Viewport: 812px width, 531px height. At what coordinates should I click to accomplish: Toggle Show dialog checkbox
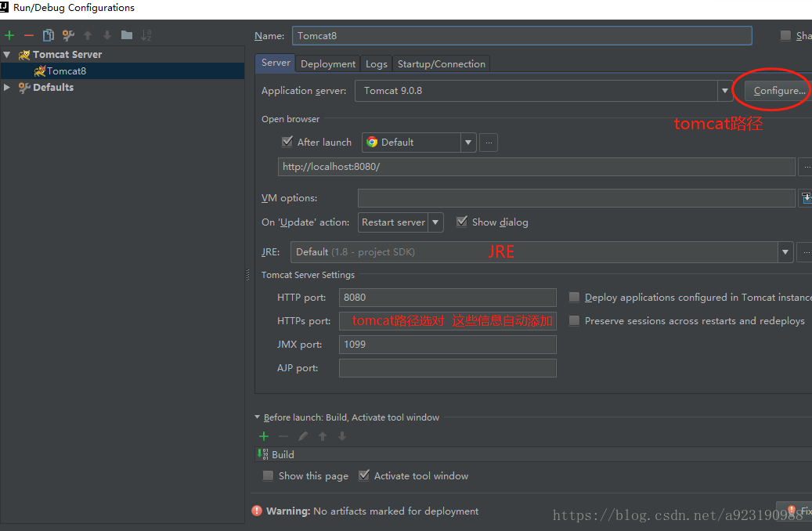(461, 222)
